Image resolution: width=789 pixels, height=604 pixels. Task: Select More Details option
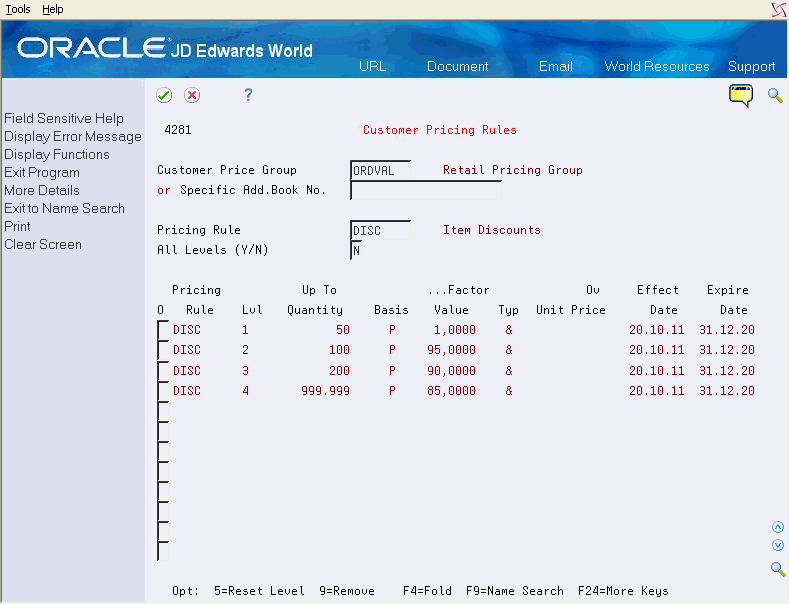coord(42,190)
